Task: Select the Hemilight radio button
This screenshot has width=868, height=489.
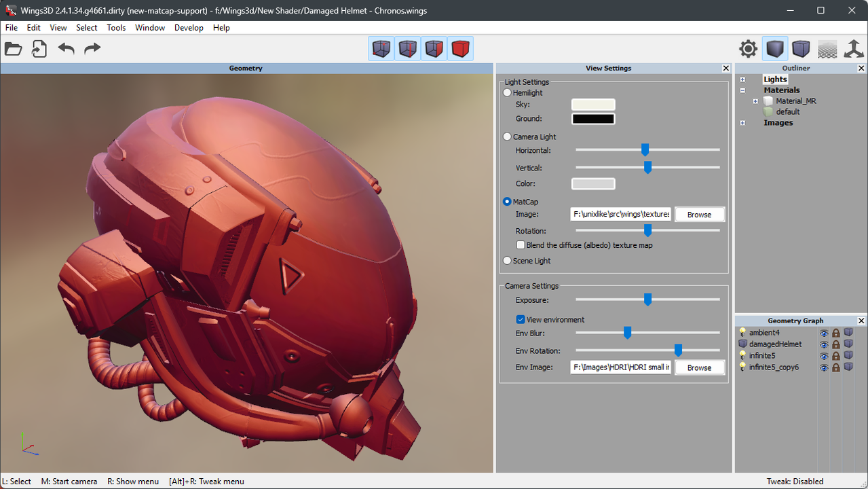Action: 507,92
